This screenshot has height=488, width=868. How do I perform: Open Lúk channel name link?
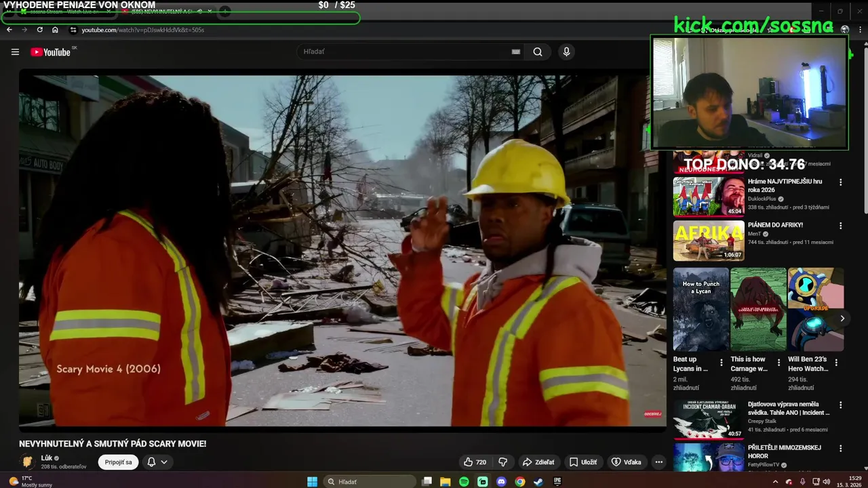[x=47, y=458]
